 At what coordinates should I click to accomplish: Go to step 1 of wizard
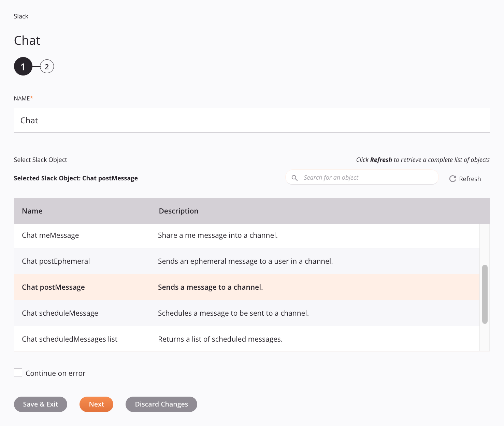click(x=23, y=66)
